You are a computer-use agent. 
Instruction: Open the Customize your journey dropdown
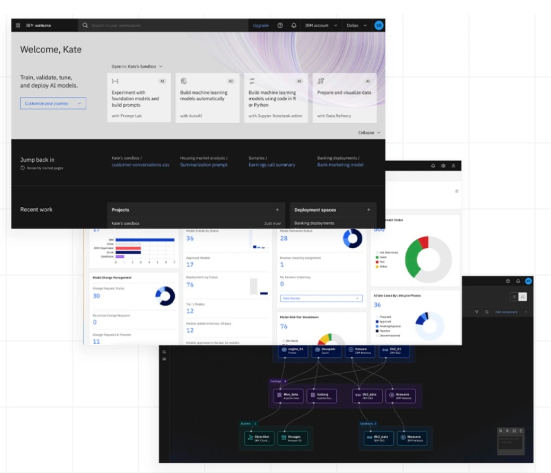(x=53, y=103)
